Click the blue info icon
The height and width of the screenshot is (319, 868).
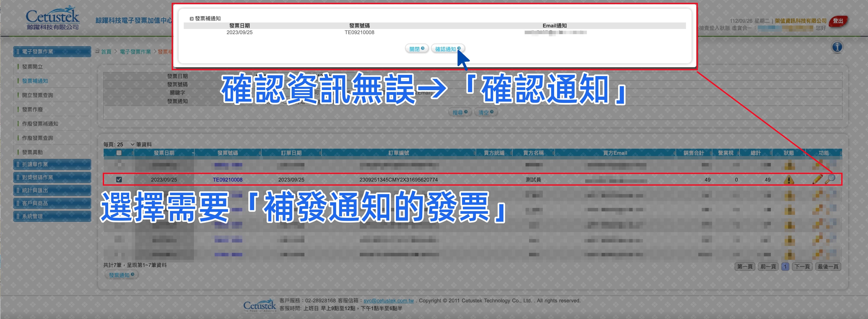pos(837,47)
